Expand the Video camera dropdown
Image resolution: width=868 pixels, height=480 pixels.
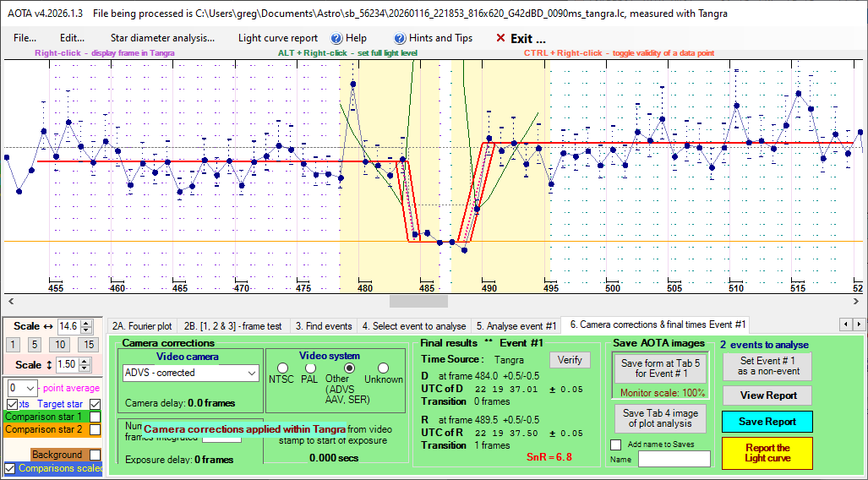251,373
